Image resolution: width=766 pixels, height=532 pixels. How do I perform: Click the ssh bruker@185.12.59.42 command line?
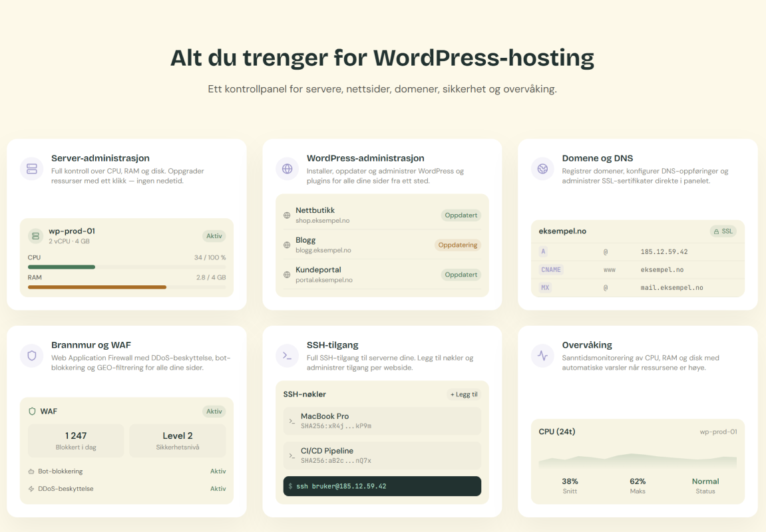pyautogui.click(x=381, y=486)
